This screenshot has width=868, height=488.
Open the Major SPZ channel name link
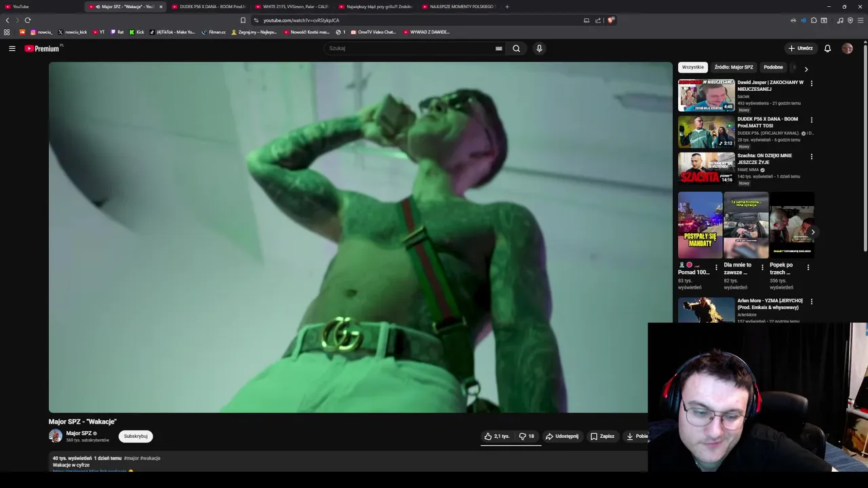click(79, 433)
